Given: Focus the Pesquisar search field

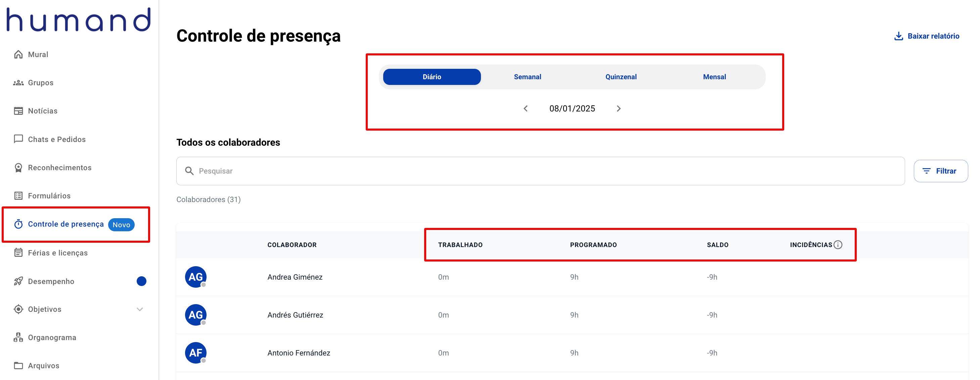Looking at the screenshot, I should coord(540,171).
